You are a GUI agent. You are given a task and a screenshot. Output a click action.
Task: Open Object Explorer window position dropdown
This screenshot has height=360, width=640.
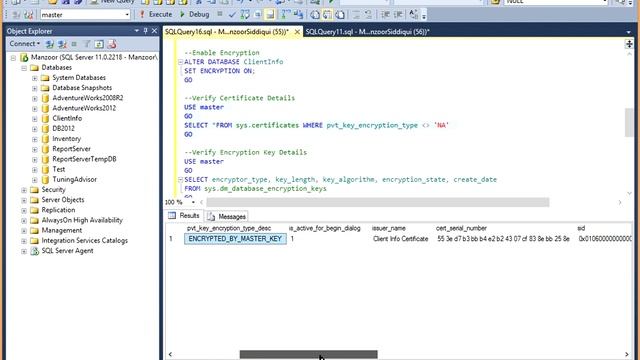(137, 31)
